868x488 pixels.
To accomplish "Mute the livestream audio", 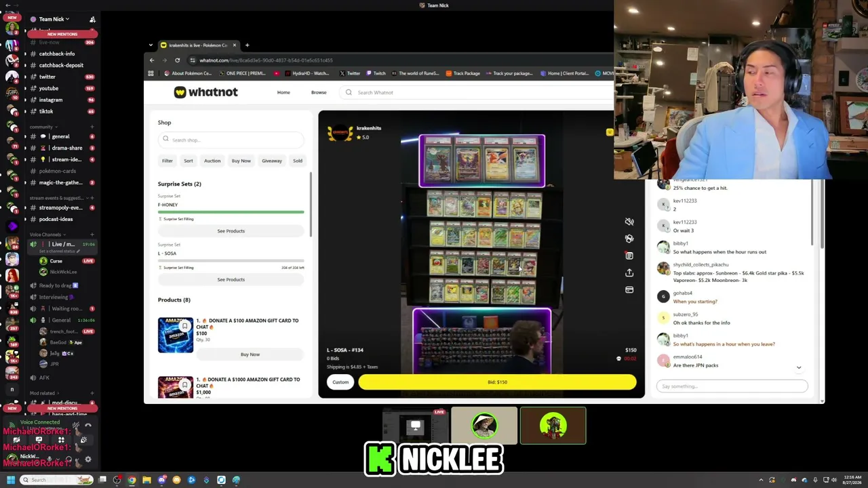I will click(629, 222).
